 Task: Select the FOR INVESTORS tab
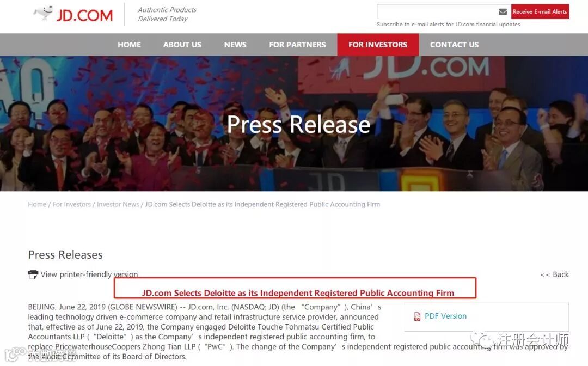pos(378,45)
